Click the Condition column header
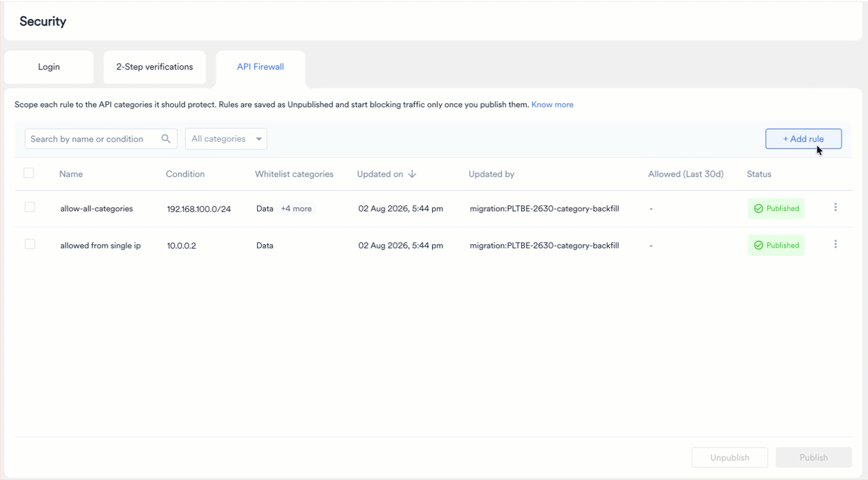 [x=185, y=174]
